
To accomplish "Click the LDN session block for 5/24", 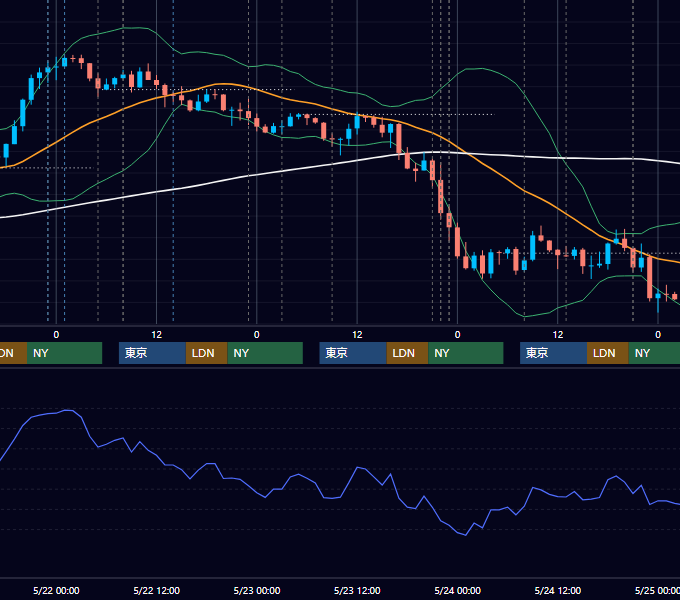I will click(x=608, y=353).
